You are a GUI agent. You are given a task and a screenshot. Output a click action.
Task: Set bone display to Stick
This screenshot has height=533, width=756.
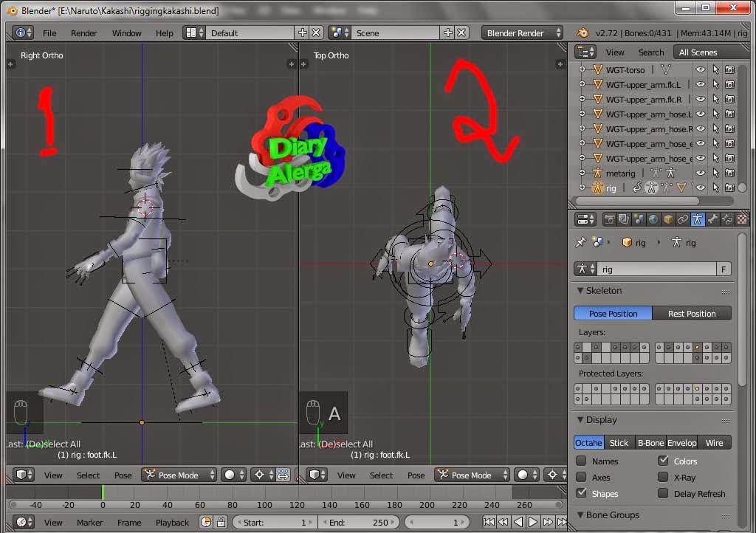click(619, 442)
